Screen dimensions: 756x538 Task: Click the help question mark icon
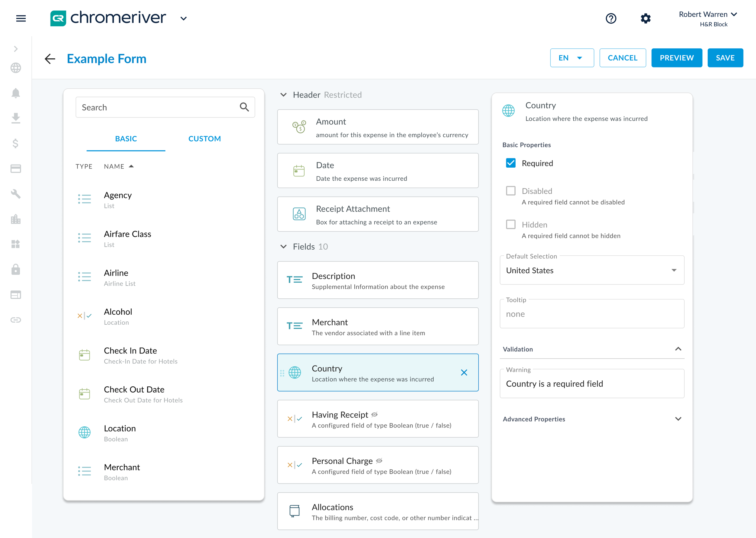click(x=611, y=18)
